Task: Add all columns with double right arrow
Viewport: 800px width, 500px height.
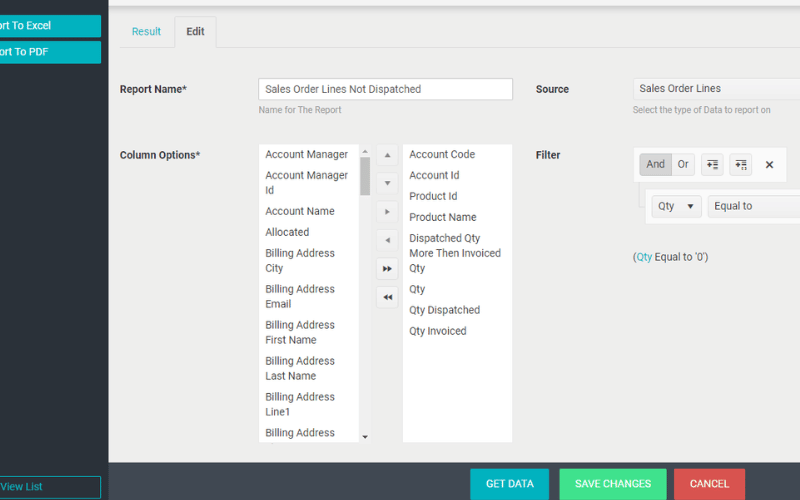Action: click(x=387, y=269)
